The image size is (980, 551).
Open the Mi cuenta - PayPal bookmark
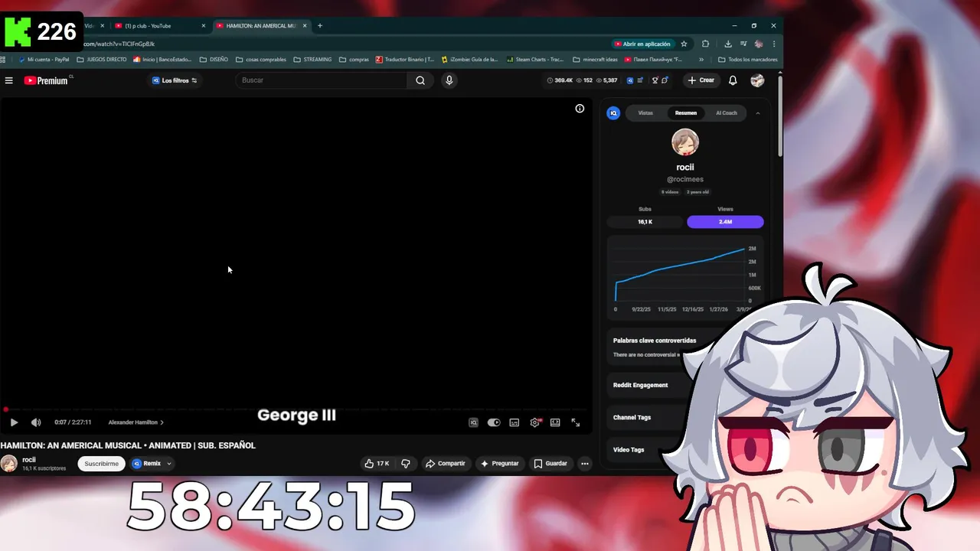click(44, 59)
